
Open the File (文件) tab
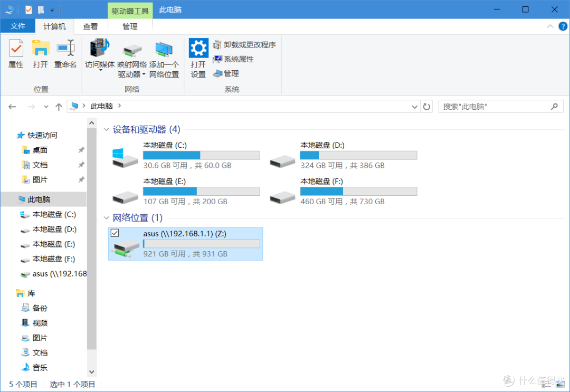click(x=18, y=26)
